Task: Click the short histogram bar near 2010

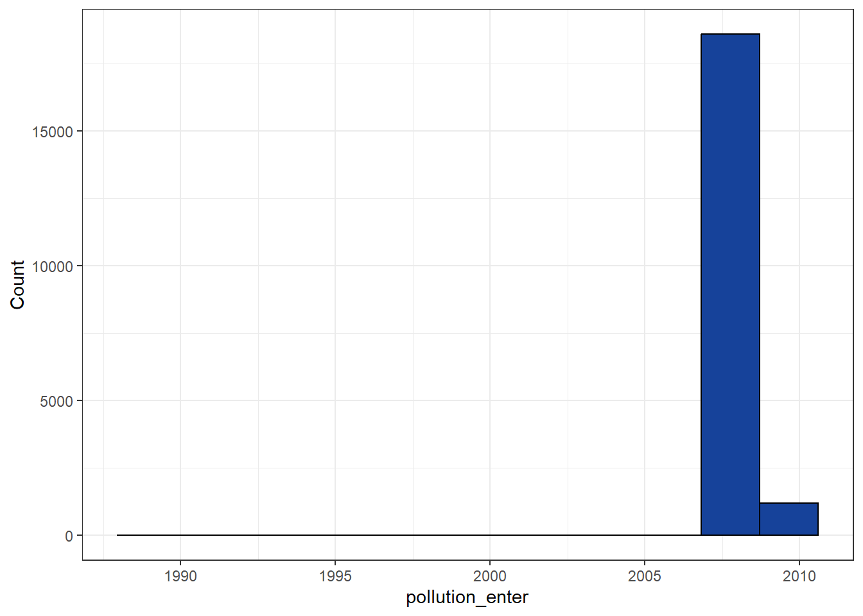Action: (x=789, y=519)
